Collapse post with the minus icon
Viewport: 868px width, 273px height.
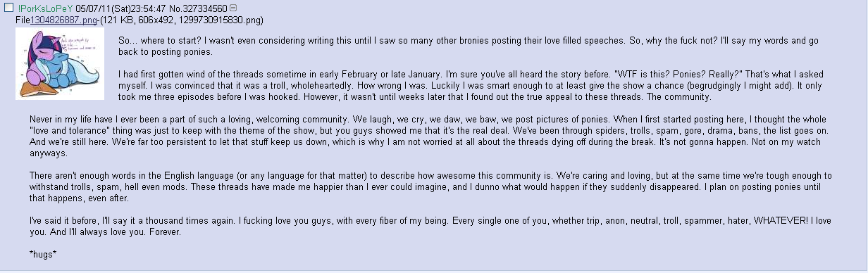[233, 8]
